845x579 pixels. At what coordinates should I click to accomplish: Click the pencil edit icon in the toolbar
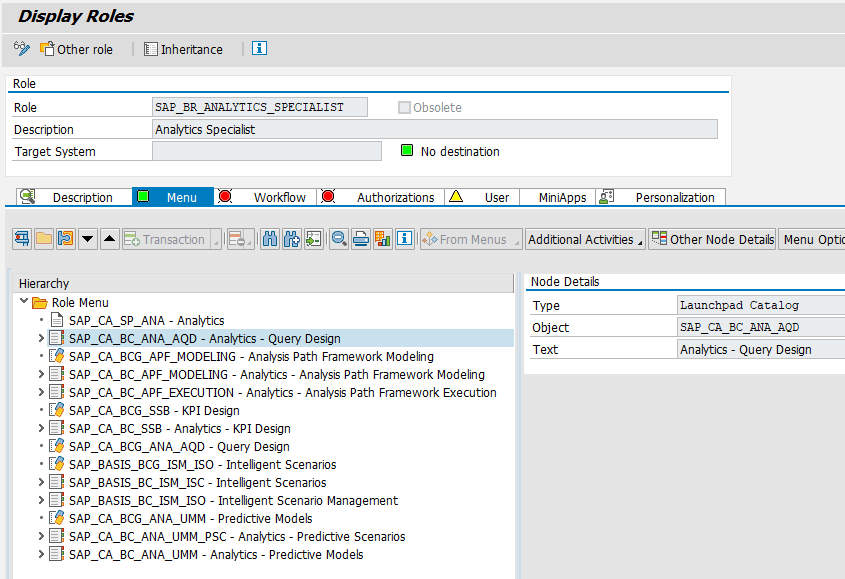20,48
